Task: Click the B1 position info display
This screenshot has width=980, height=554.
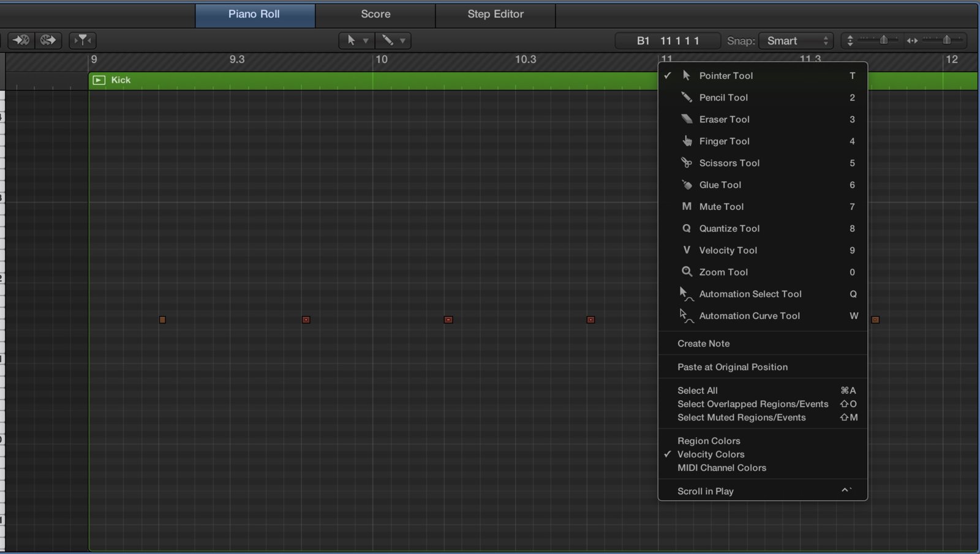Action: point(668,41)
